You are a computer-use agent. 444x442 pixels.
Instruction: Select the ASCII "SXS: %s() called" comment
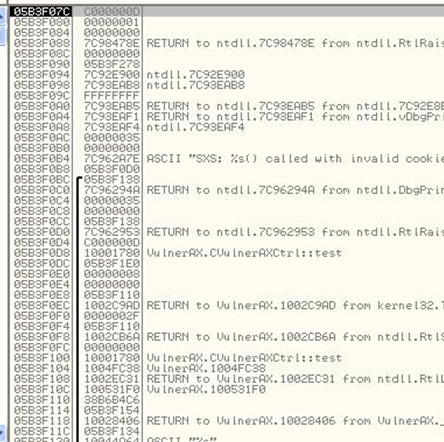click(295, 159)
